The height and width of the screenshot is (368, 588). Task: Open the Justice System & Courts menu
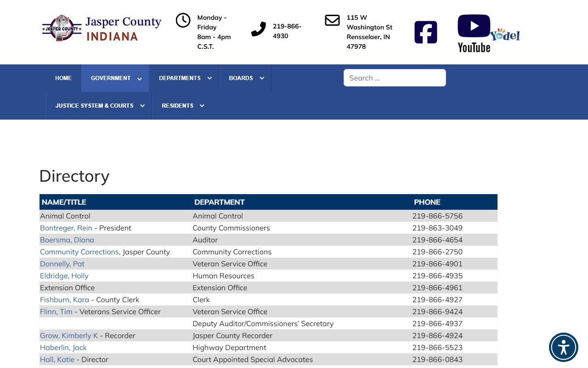[94, 106]
